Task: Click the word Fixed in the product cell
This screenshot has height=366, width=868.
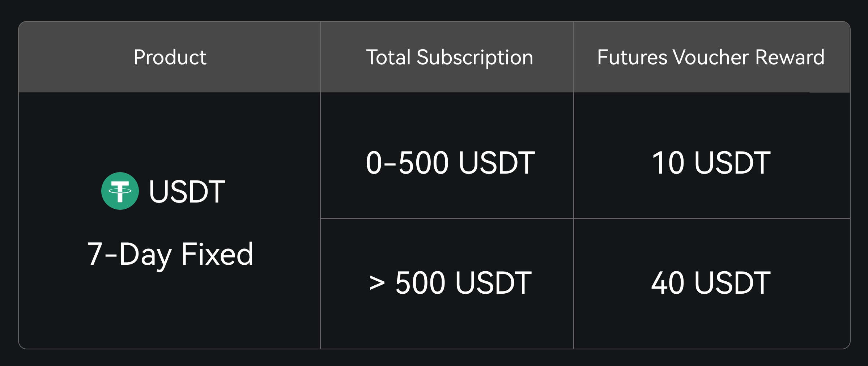Action: tap(217, 254)
